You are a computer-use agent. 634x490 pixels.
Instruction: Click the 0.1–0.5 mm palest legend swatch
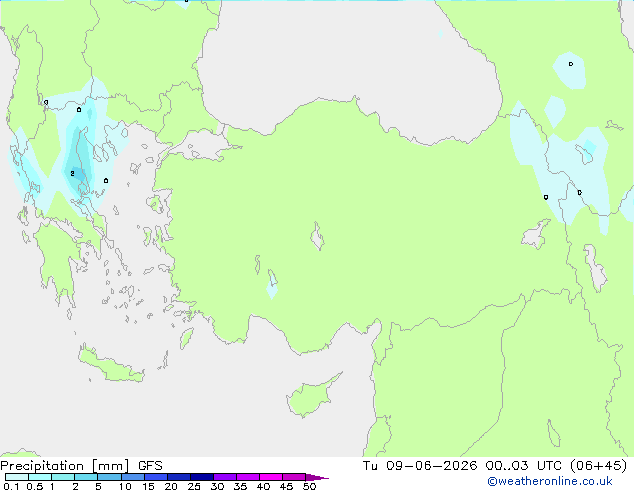17,477
